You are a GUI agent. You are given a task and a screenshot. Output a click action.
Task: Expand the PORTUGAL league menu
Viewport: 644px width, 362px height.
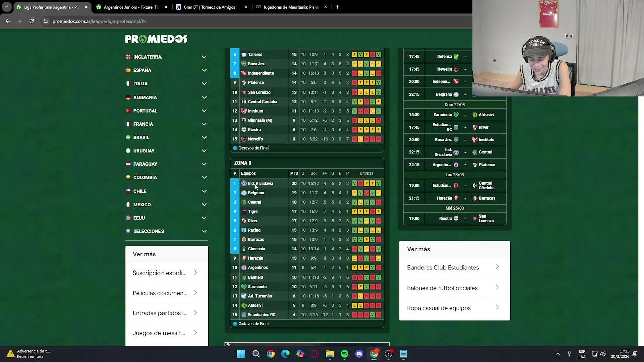(167, 111)
